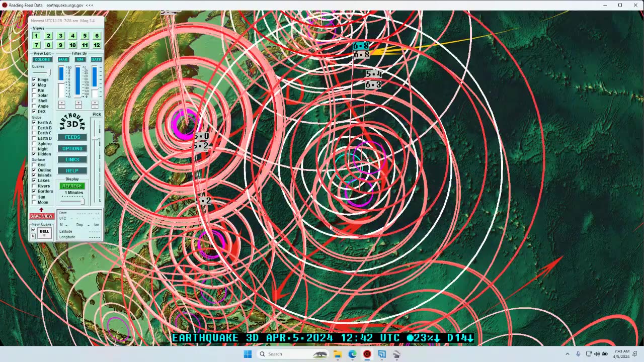Screen dimensions: 644x362
Task: Enable the Earth D globe checkbox
Action: 34,138
